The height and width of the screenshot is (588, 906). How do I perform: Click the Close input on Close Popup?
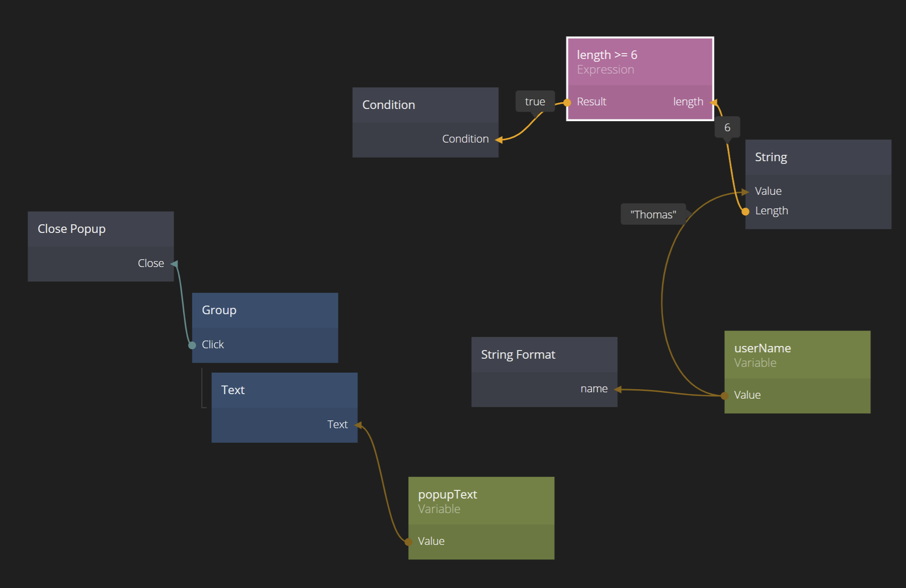(174, 264)
